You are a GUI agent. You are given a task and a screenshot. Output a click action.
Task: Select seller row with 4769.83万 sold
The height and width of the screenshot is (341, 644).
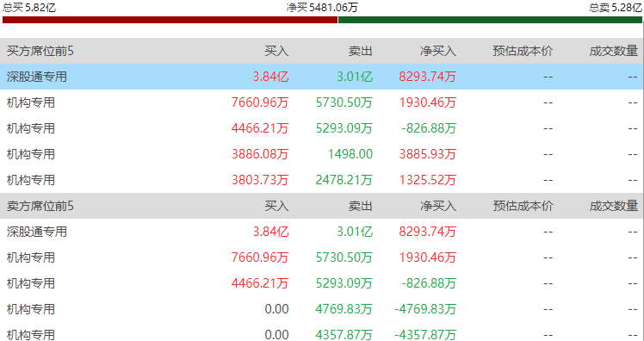tap(322, 309)
